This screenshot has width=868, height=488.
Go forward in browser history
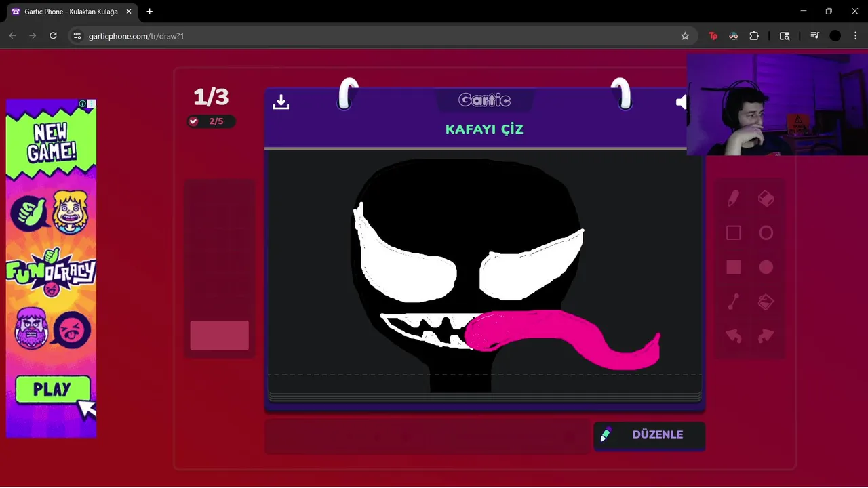(33, 35)
